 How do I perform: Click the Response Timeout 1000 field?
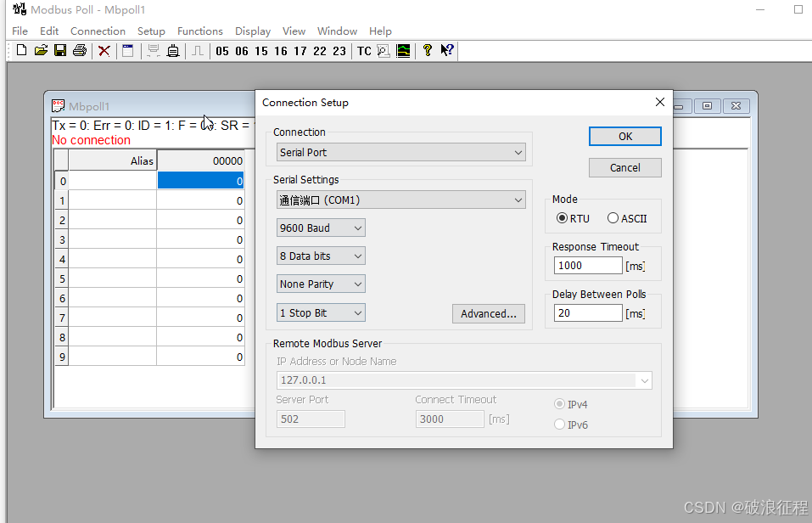588,266
